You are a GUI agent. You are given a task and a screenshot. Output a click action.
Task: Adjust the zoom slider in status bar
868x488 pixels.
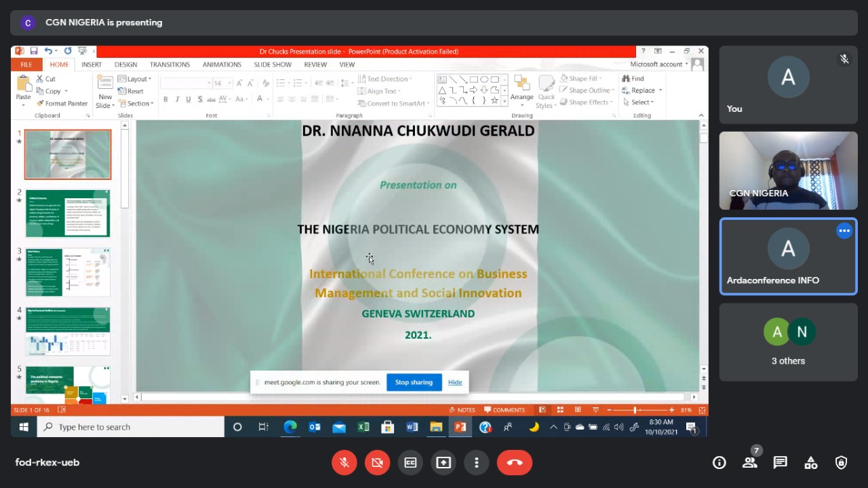pyautogui.click(x=635, y=410)
